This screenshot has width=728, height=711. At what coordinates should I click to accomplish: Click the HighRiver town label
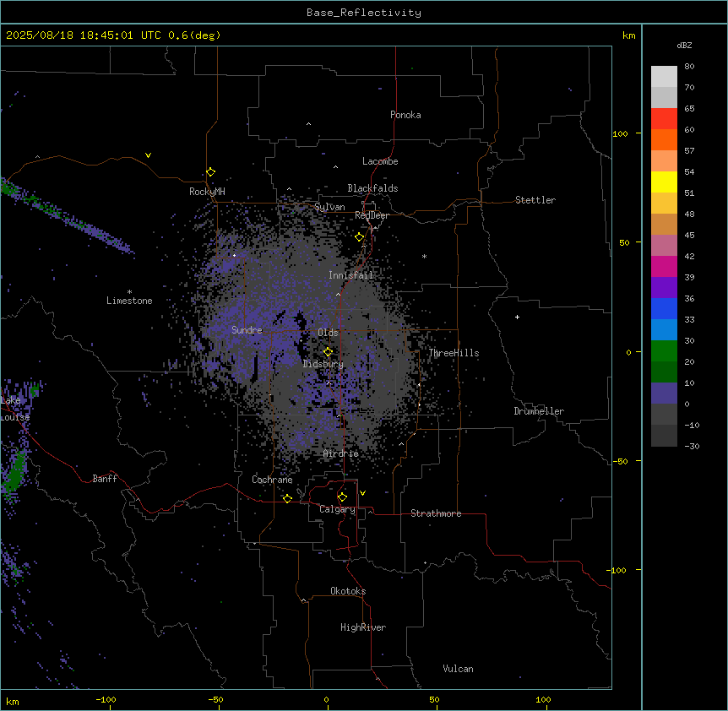(x=363, y=627)
